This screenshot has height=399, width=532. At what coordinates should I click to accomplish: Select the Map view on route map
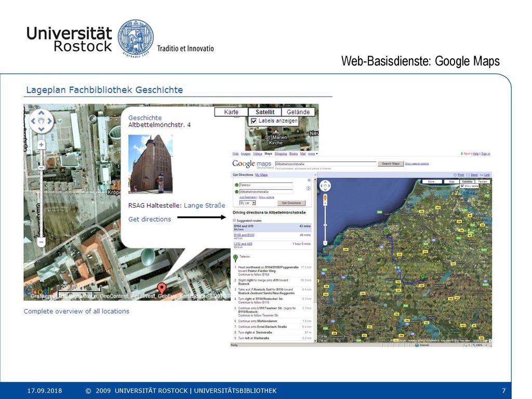pyautogui.click(x=451, y=181)
